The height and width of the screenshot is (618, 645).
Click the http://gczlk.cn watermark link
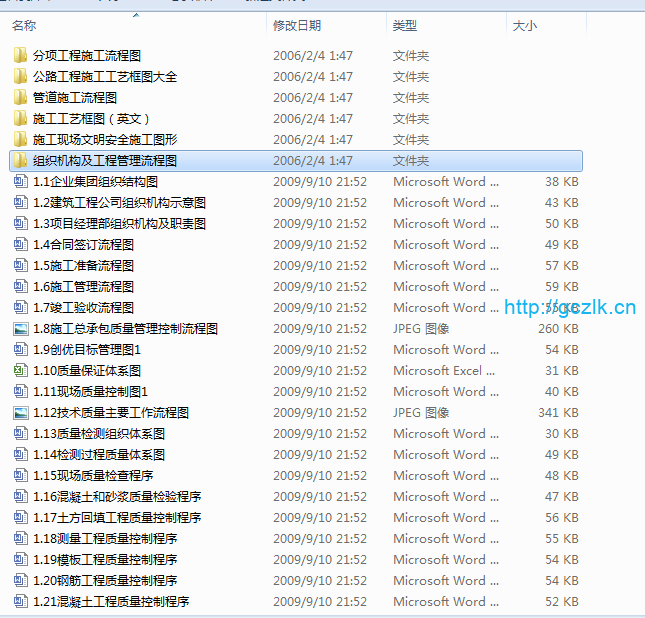570,307
